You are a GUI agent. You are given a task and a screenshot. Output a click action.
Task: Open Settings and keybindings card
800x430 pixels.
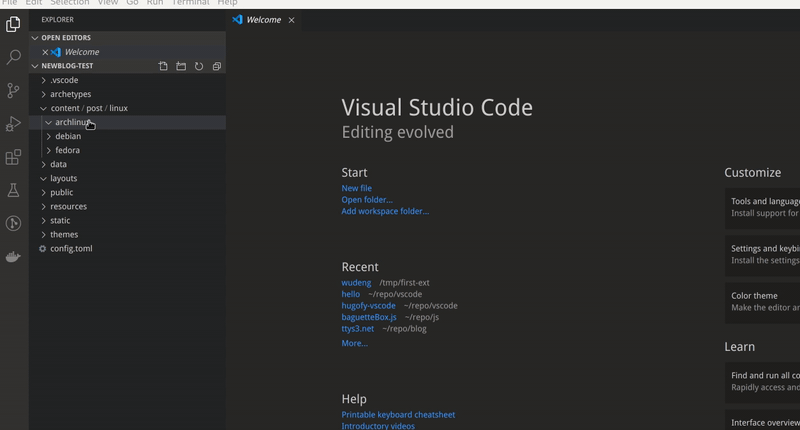762,255
